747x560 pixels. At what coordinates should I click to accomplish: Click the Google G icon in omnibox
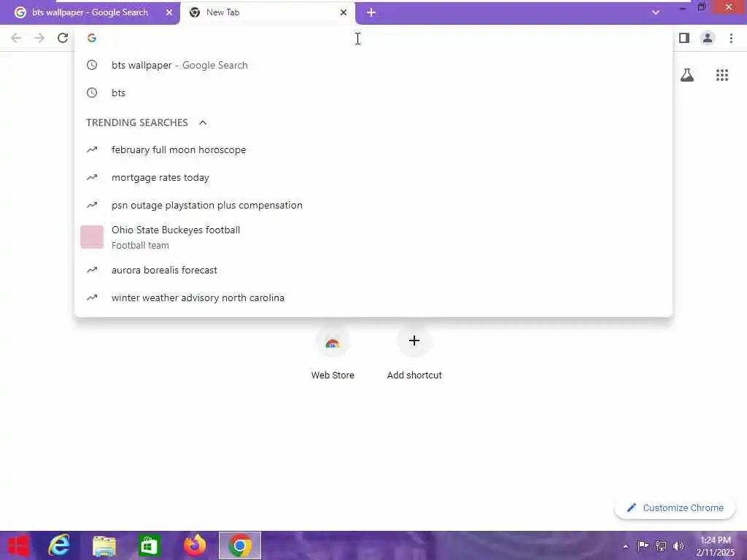click(x=92, y=38)
